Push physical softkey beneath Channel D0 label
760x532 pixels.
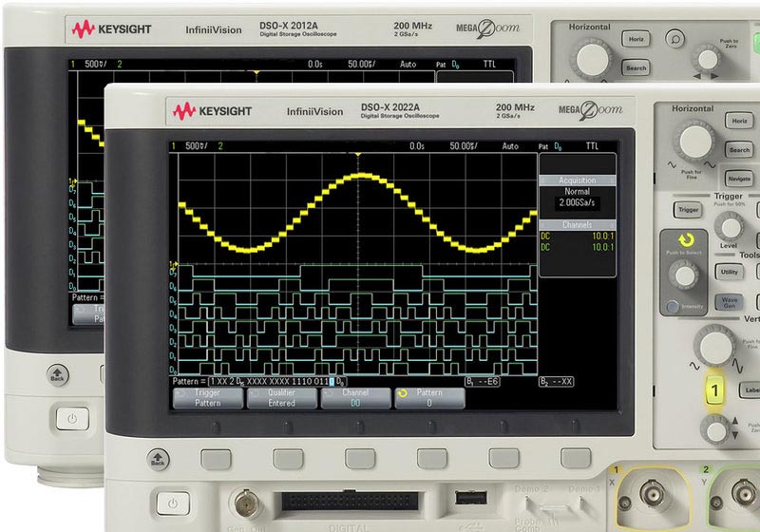tap(360, 459)
